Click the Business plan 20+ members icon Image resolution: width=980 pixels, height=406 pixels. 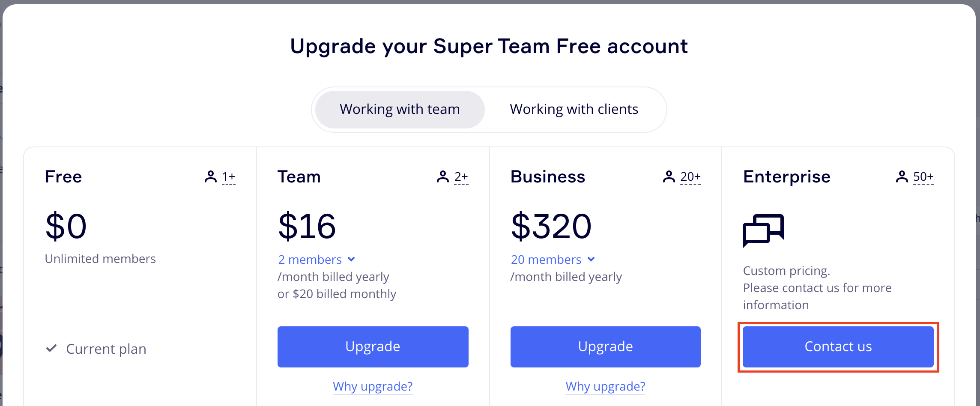click(x=669, y=176)
